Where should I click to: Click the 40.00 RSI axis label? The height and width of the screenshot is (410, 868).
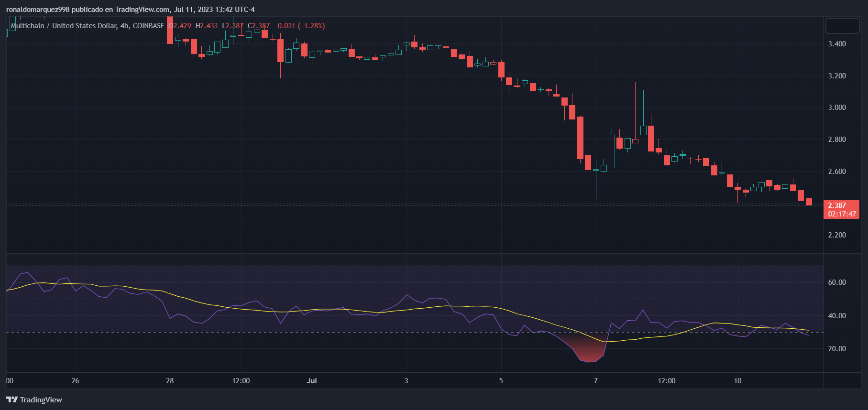coord(837,316)
